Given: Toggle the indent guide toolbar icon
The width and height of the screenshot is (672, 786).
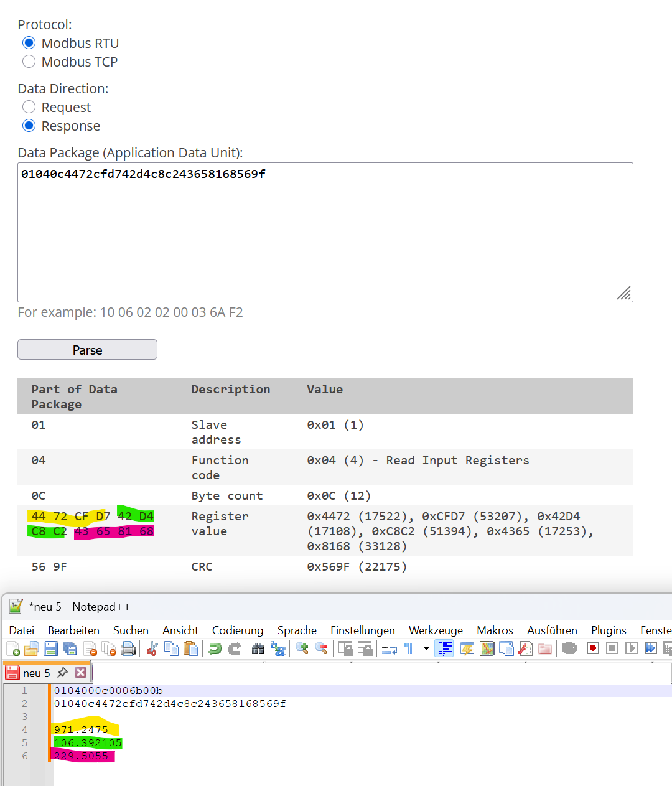Looking at the screenshot, I should (445, 648).
